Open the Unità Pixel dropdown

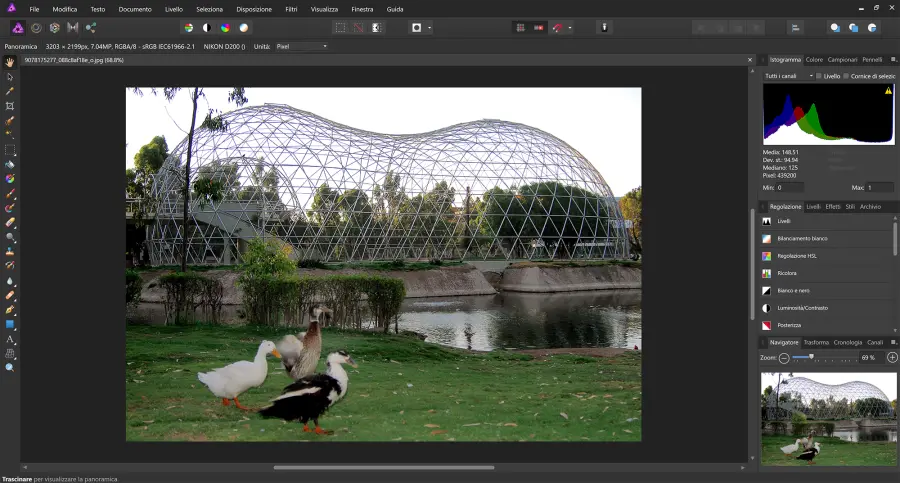pos(301,47)
